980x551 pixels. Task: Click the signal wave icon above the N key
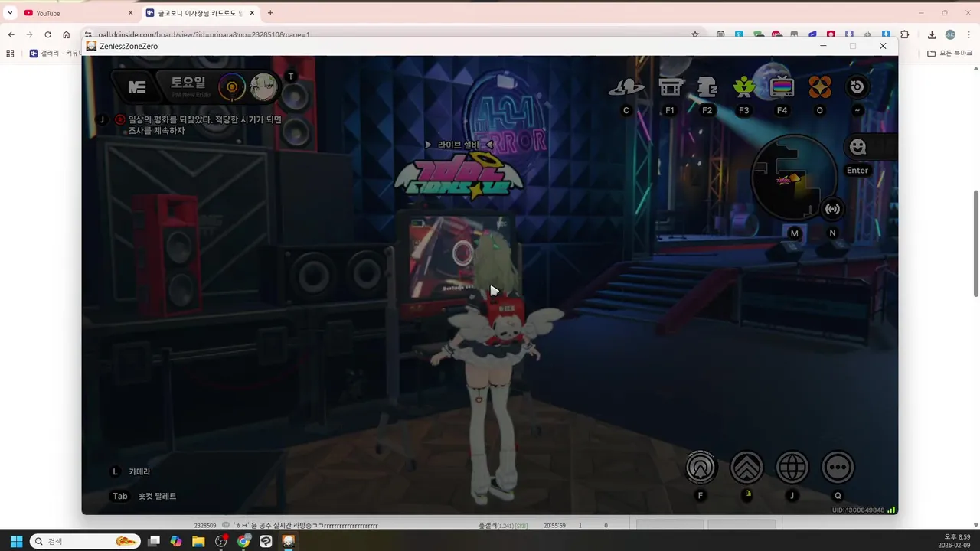pyautogui.click(x=832, y=209)
